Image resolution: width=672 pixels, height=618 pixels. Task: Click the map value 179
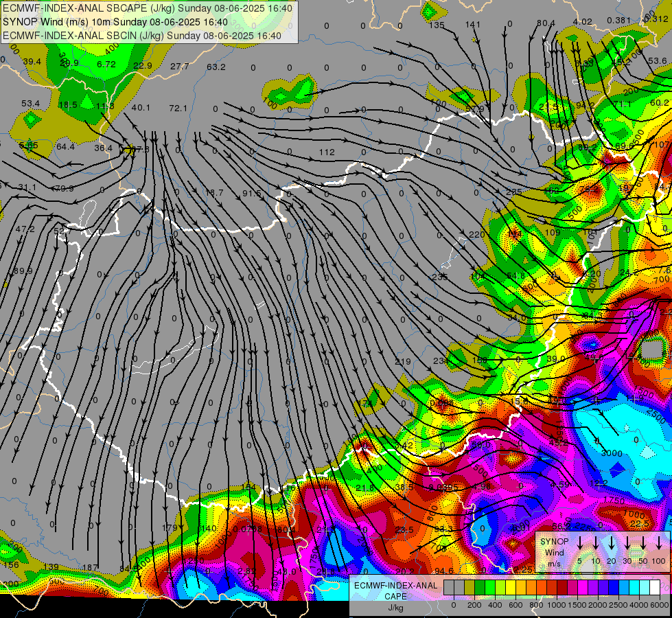tap(170, 528)
